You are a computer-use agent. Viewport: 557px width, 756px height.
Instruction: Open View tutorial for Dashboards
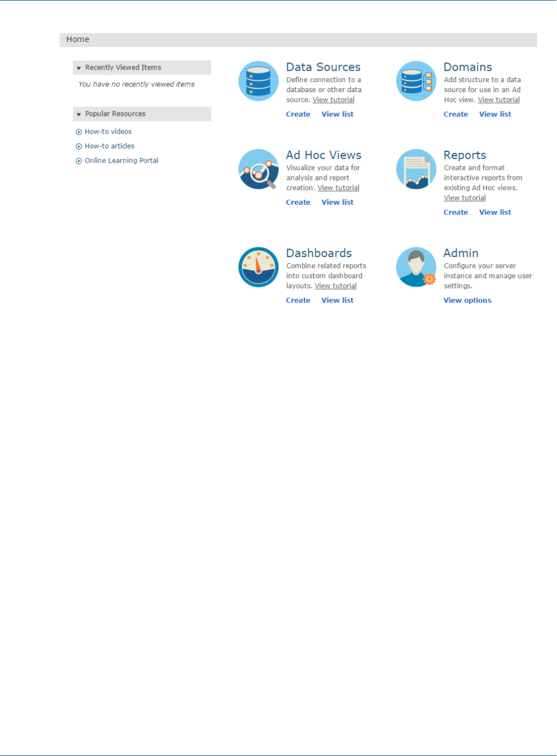336,286
